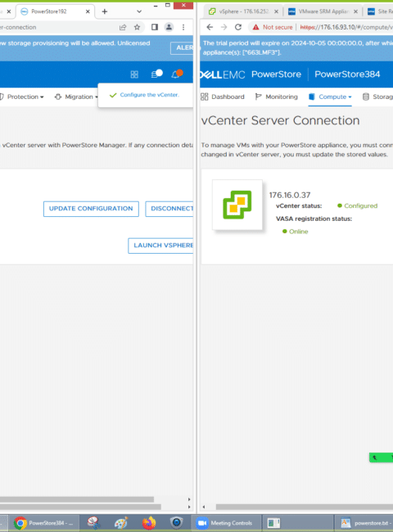Image resolution: width=393 pixels, height=532 pixels.
Task: Open the alerts bell in PowerStore192 header
Action: click(x=177, y=74)
